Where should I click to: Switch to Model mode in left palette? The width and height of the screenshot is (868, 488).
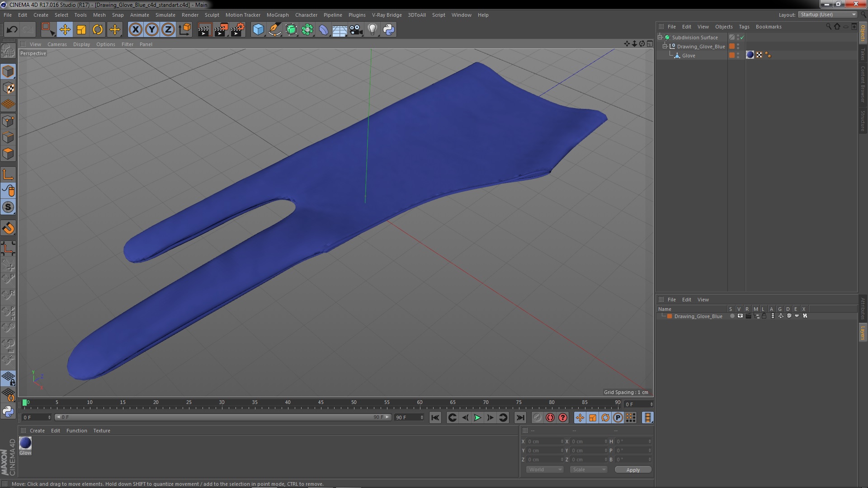pos(8,71)
